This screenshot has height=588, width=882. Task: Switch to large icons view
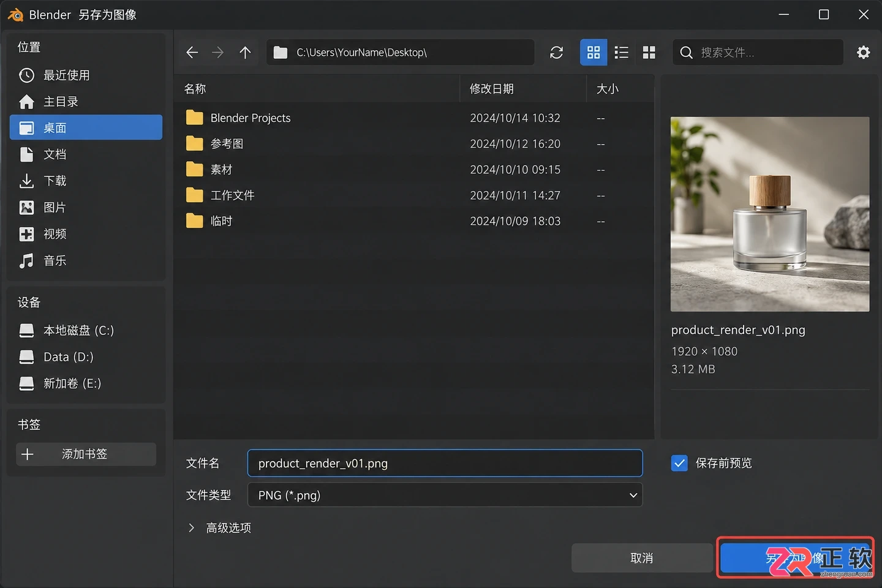pos(649,53)
